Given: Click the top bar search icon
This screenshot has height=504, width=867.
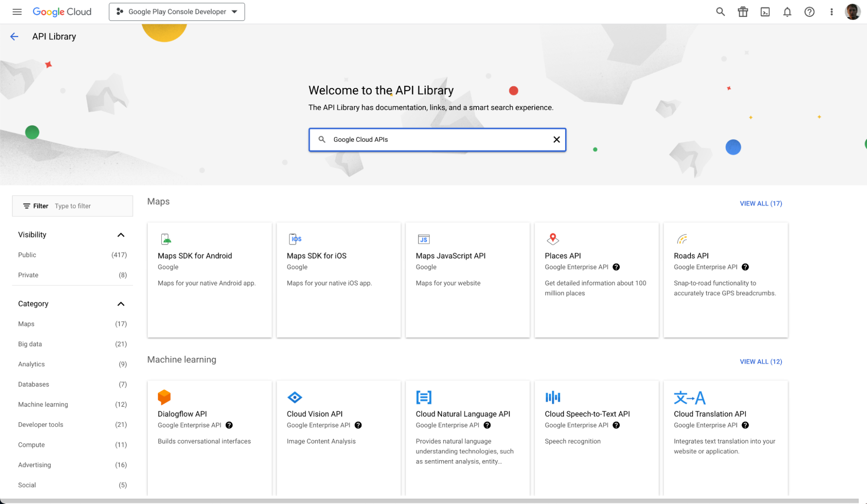Looking at the screenshot, I should [720, 12].
